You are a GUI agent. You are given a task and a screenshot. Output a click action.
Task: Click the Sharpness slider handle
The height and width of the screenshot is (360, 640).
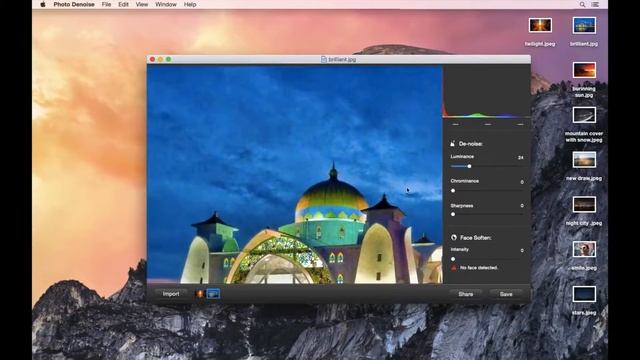pyautogui.click(x=453, y=214)
